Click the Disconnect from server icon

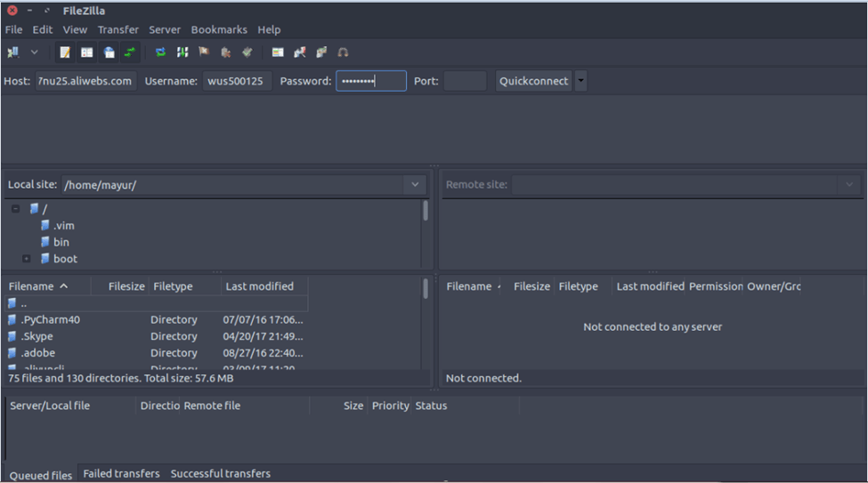226,52
